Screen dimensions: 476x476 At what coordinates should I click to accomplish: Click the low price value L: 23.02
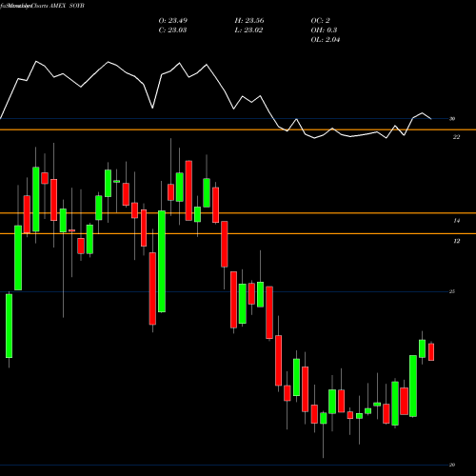[x=248, y=30]
